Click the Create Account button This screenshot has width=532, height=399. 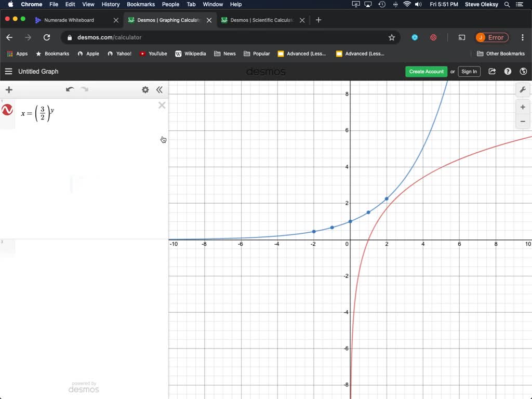426,72
